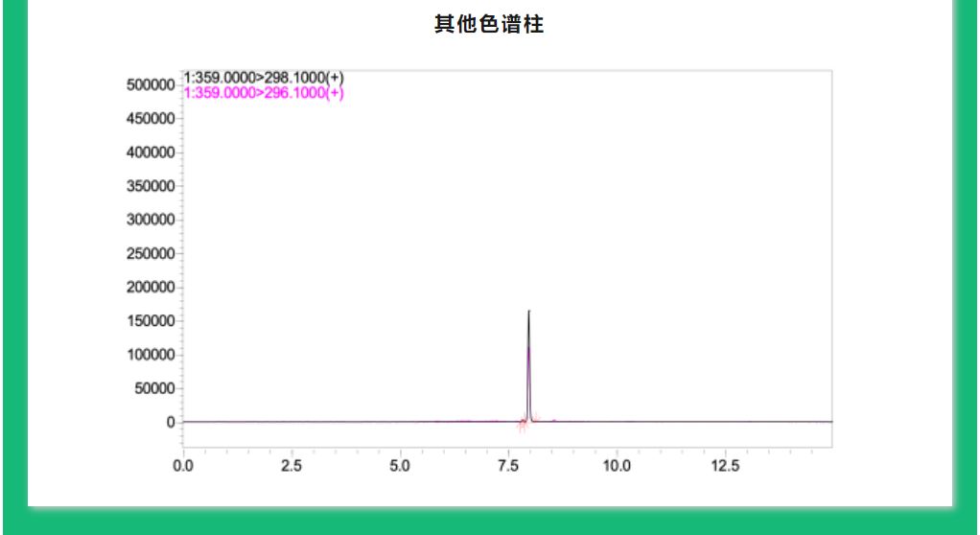Click the 100000 y-axis label
980x535 pixels.
click(x=151, y=355)
